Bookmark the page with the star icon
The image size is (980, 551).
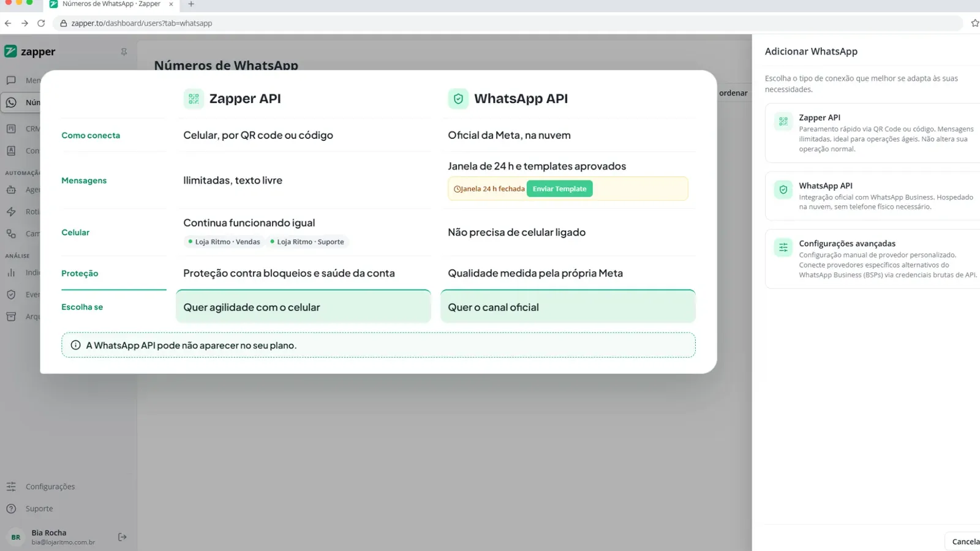point(974,23)
